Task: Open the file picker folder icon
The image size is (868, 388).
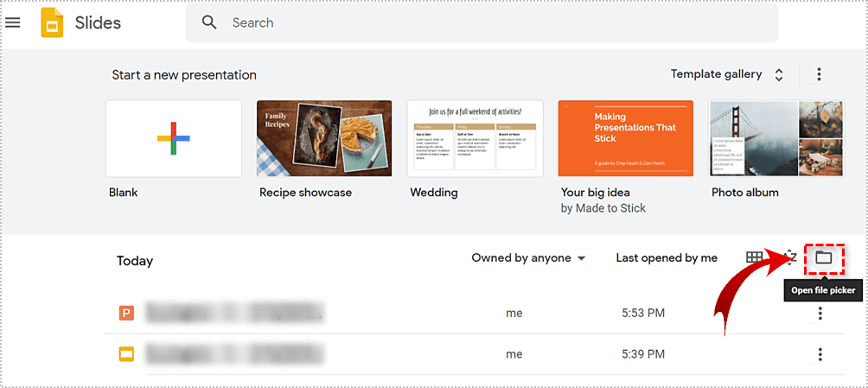Action: 823,258
